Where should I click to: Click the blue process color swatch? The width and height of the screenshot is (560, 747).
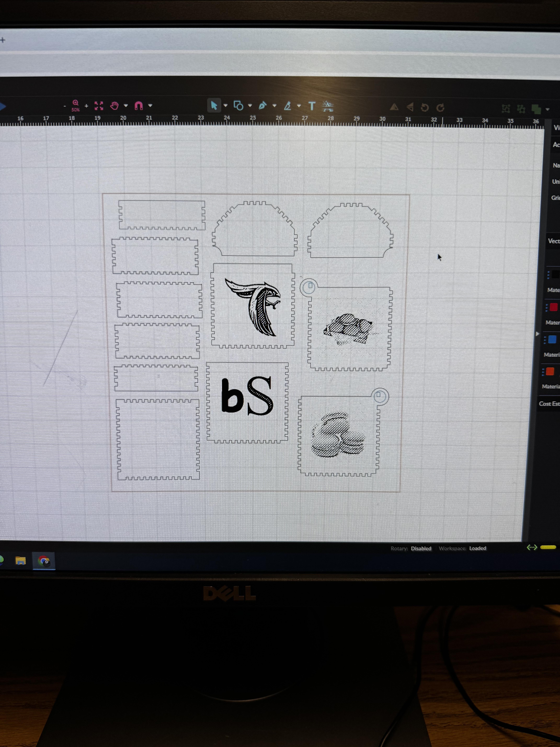tap(552, 339)
